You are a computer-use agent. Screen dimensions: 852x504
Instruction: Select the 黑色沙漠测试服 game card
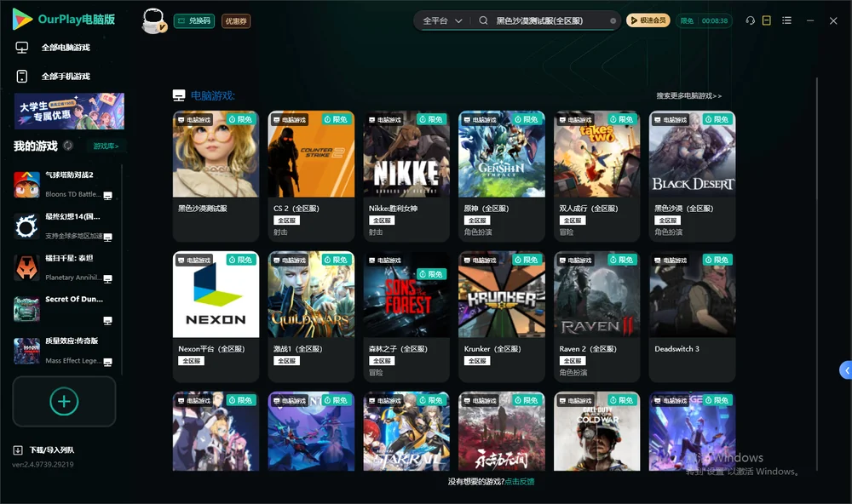216,176
